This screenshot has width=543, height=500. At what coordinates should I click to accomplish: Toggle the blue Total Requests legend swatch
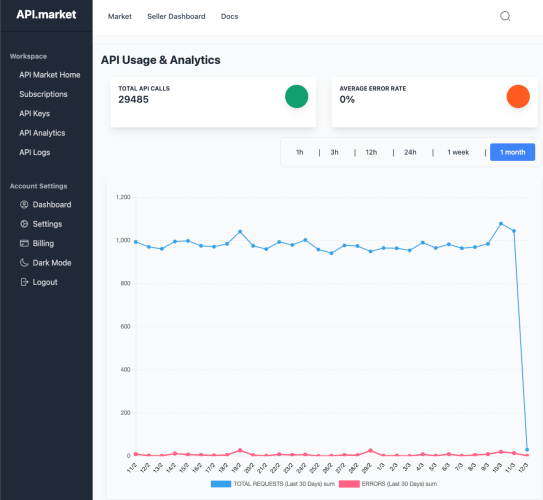click(x=221, y=484)
